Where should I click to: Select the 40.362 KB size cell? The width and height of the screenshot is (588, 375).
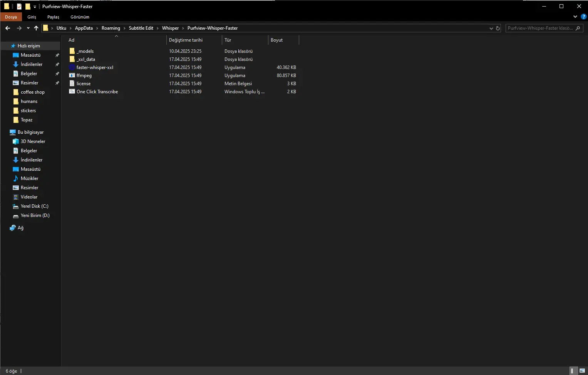click(286, 67)
